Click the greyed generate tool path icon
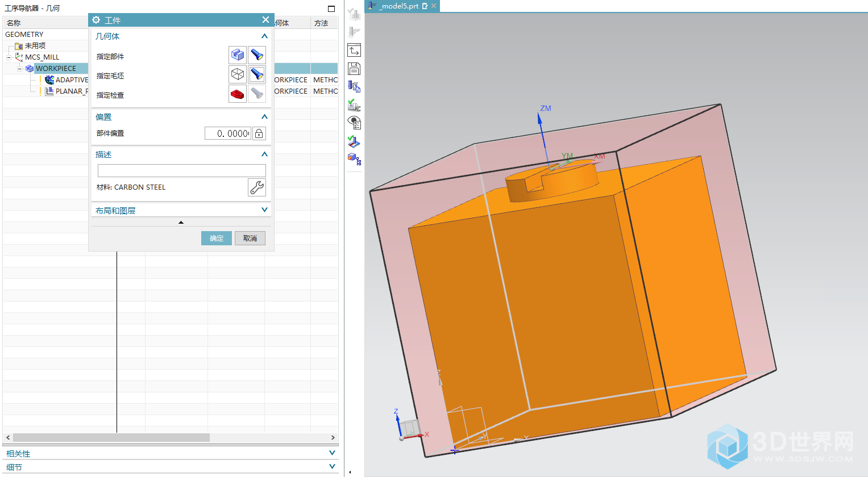This screenshot has width=868, height=477. point(354,32)
